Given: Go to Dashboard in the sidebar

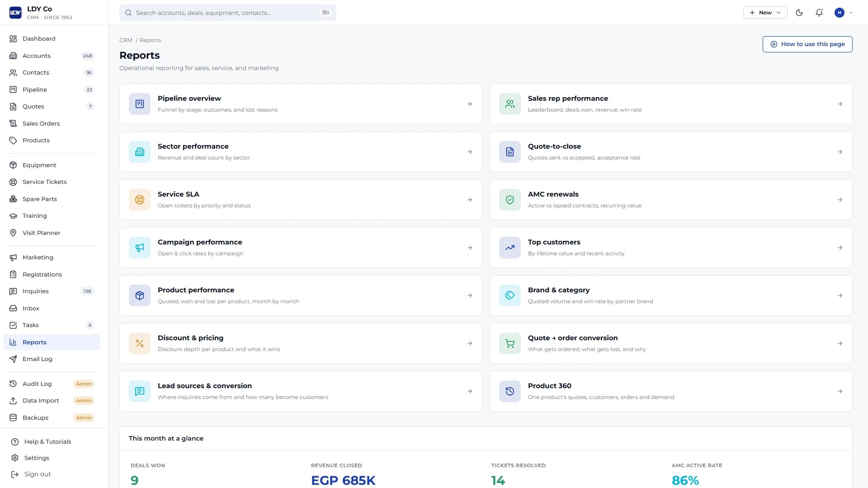Looking at the screenshot, I should [x=52, y=39].
